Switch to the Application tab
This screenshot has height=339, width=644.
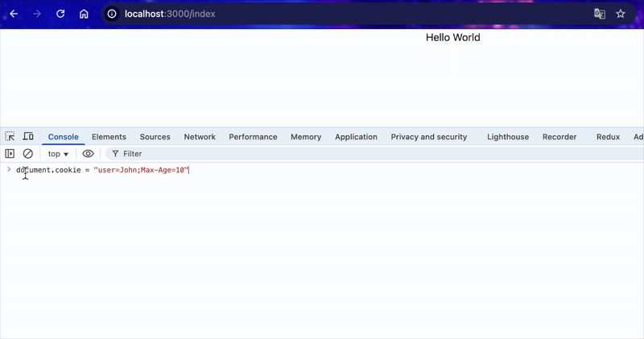(356, 137)
